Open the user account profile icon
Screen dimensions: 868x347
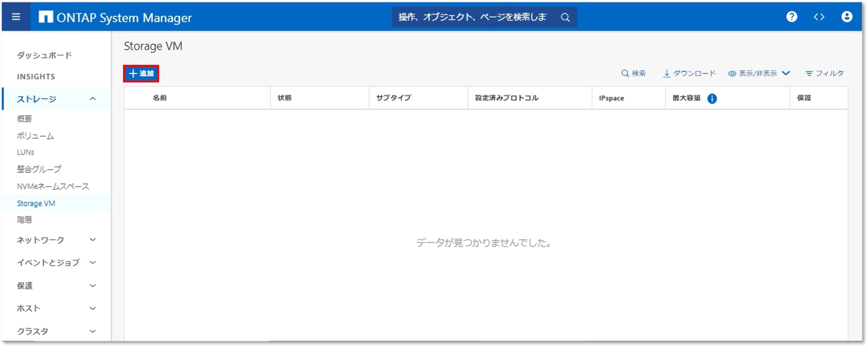[846, 16]
